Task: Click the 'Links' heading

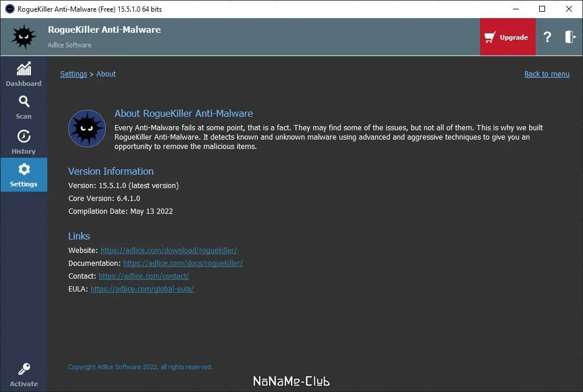Action: pyautogui.click(x=79, y=236)
